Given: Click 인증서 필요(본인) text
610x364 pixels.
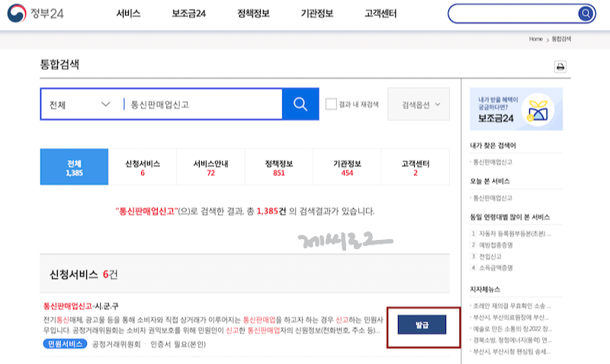Looking at the screenshot, I should coord(178,344).
